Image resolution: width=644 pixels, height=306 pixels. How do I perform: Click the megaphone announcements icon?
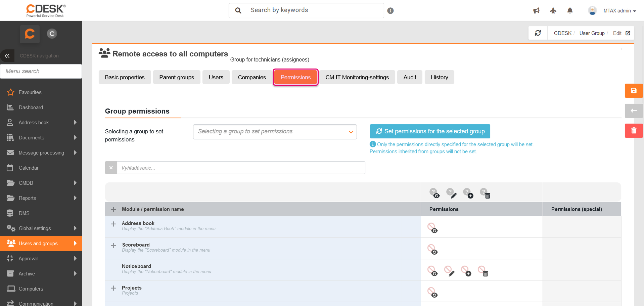pos(536,11)
